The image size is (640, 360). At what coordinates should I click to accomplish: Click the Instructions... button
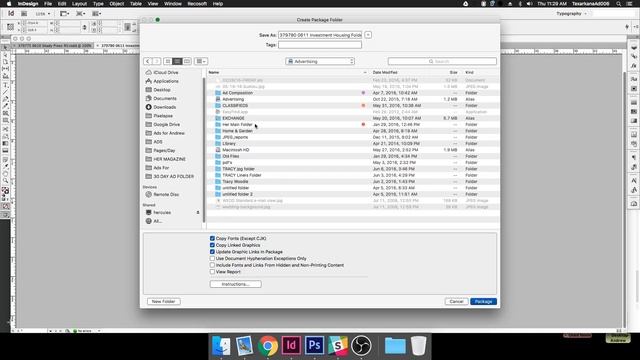coord(236,284)
